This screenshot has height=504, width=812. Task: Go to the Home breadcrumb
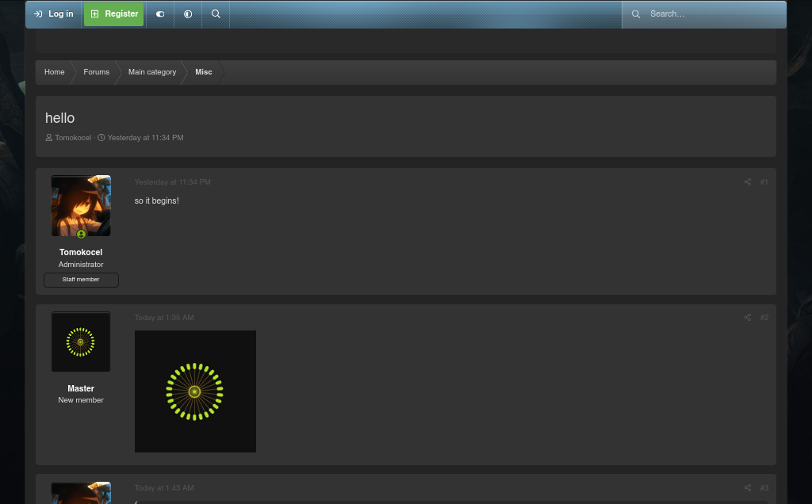coord(55,72)
